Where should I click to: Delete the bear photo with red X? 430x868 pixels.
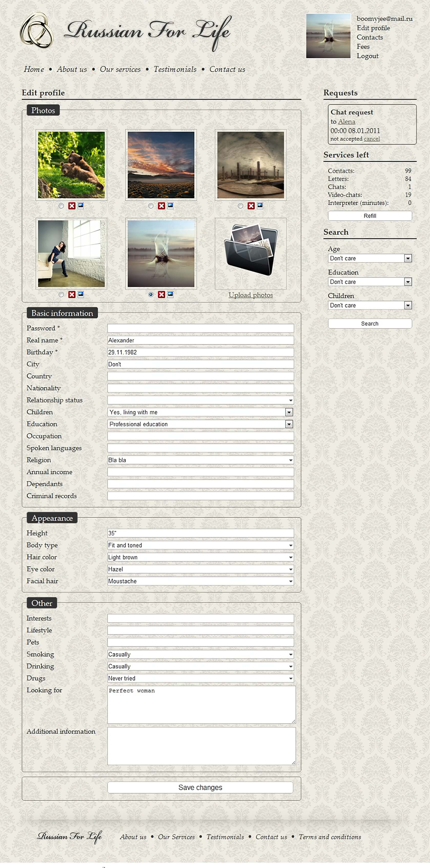tap(72, 206)
